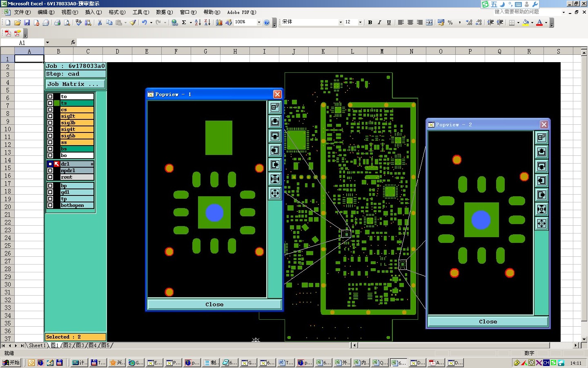
Task: Click the Name Box showing A1
Action: pos(22,43)
